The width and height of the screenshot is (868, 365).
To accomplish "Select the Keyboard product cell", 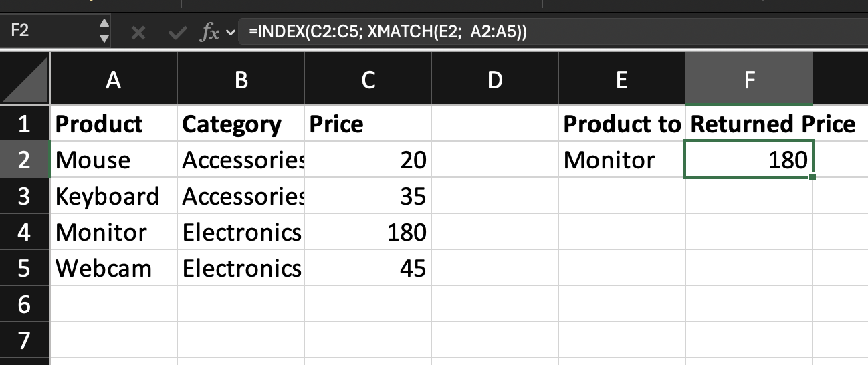I will click(114, 196).
